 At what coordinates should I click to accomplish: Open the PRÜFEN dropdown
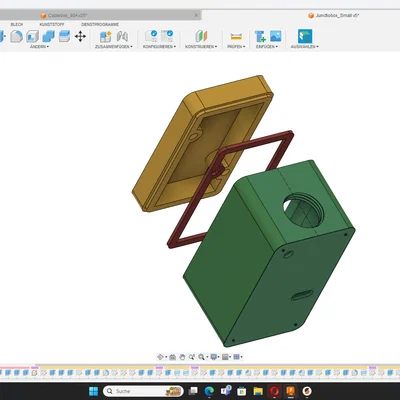236,47
